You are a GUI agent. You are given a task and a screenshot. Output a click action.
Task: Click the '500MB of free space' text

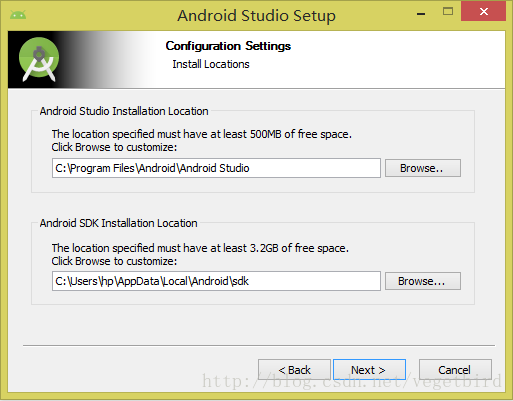click(301, 134)
